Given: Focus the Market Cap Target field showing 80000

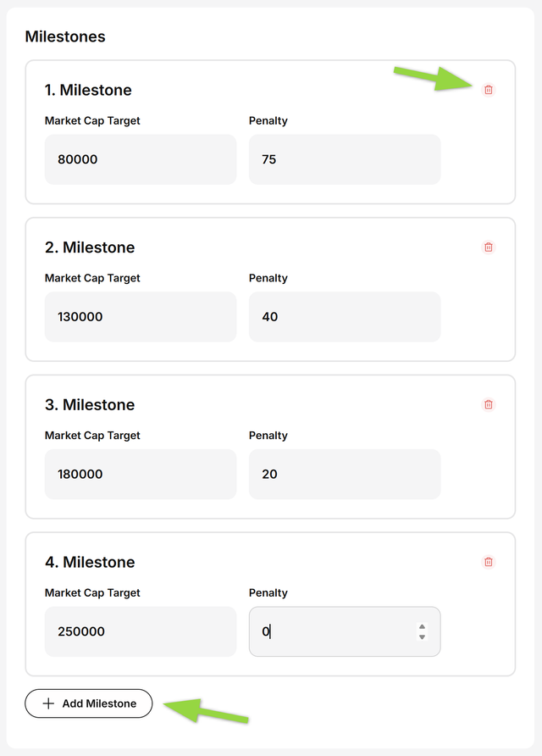Looking at the screenshot, I should tap(140, 159).
